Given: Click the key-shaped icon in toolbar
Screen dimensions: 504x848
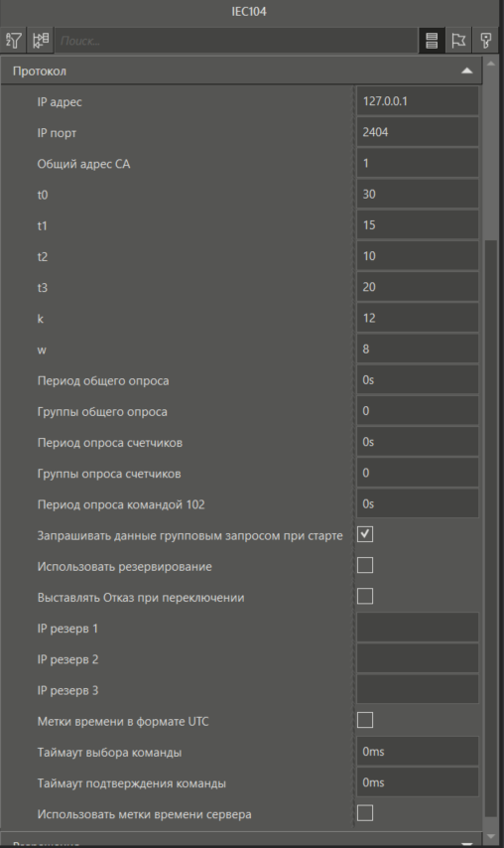Looking at the screenshot, I should tap(485, 41).
